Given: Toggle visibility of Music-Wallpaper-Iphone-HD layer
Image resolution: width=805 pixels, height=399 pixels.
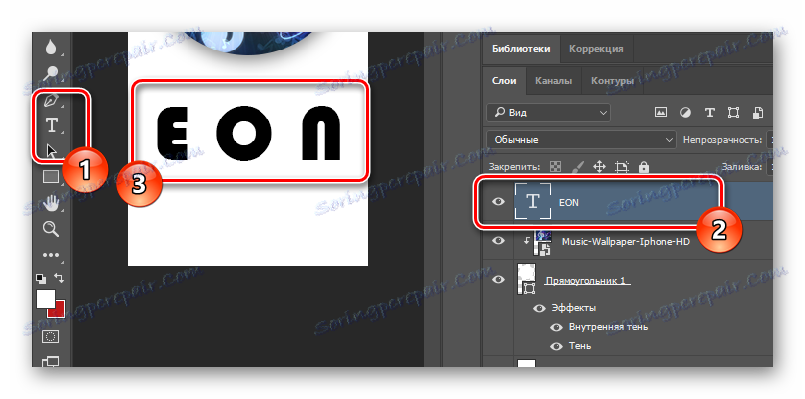Looking at the screenshot, I should (x=498, y=241).
